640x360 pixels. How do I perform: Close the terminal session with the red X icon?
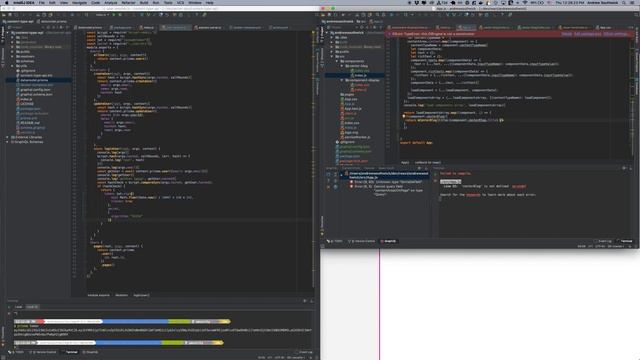click(x=9, y=313)
